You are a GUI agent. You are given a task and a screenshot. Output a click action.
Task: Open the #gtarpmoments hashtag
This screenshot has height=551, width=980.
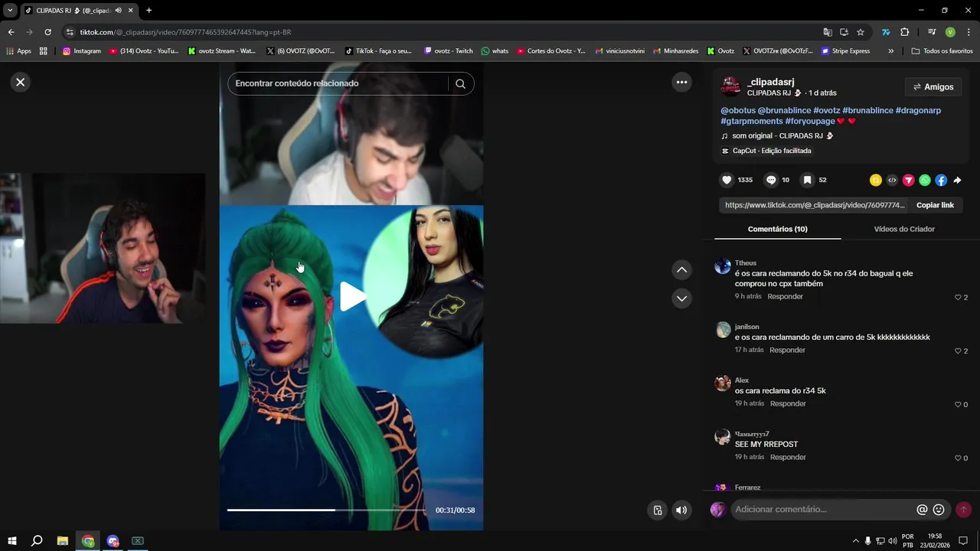click(x=752, y=121)
